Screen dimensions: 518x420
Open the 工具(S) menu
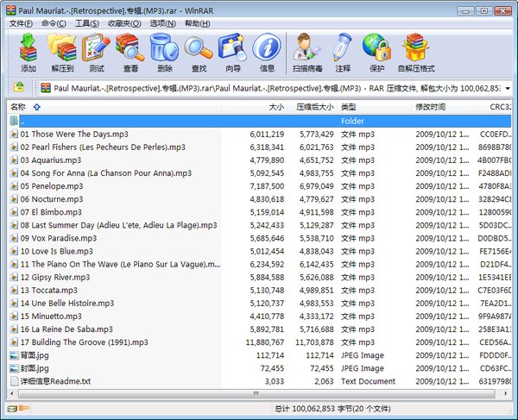click(x=87, y=23)
